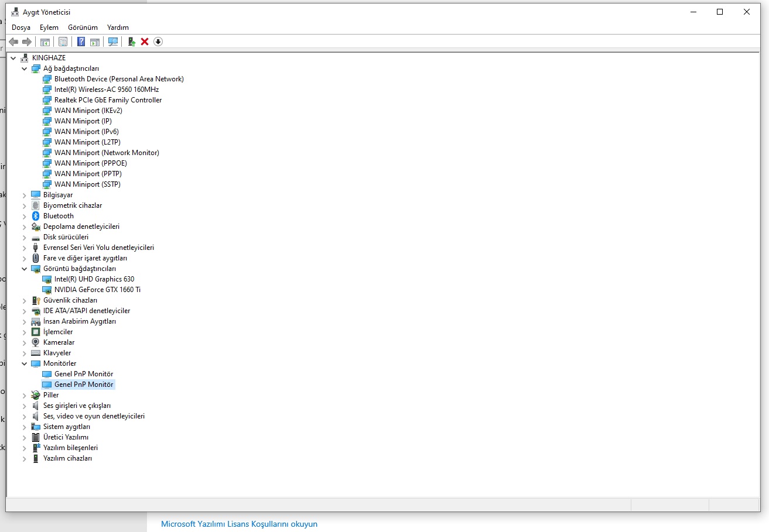Viewport: 769px width, 532px height.
Task: Select Intel(R) UHD Graphics 630
Action: pos(94,279)
